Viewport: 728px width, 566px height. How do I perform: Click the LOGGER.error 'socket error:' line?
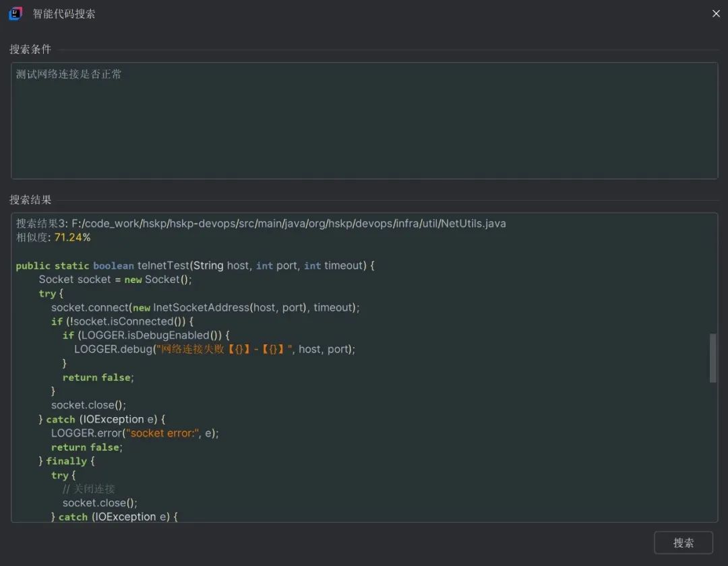pos(135,433)
